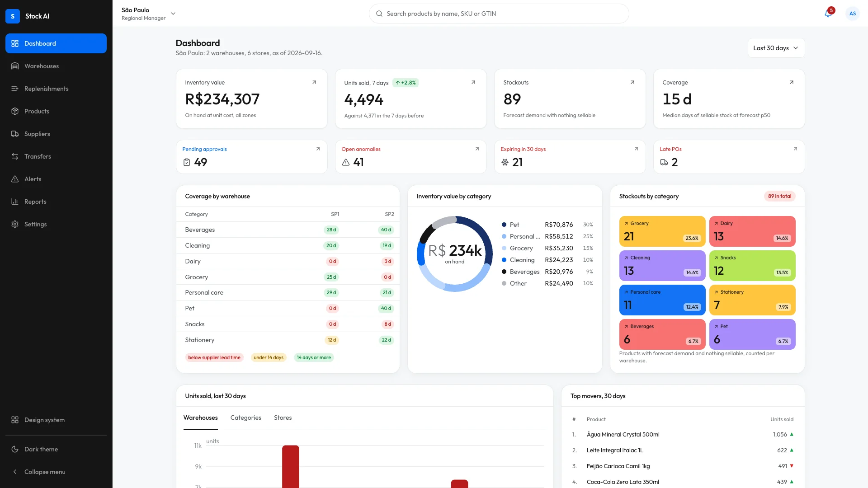Switch to the Stores tab
This screenshot has width=868, height=488.
(x=283, y=418)
